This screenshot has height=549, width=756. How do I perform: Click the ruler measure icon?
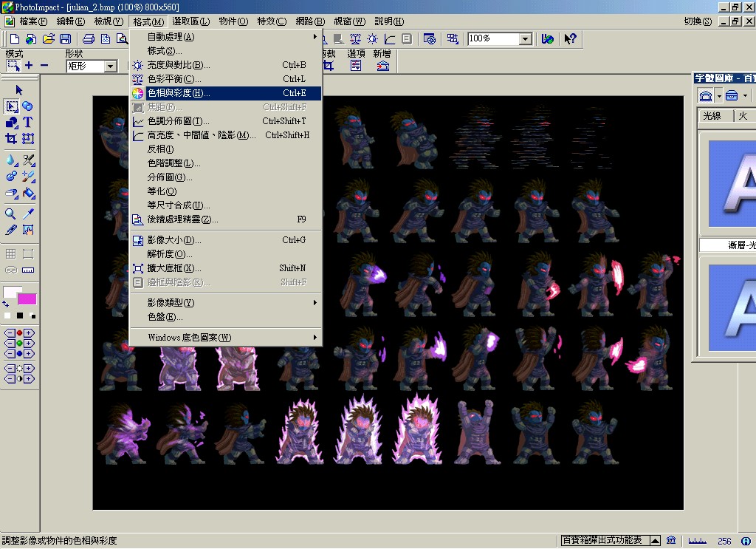click(x=28, y=270)
